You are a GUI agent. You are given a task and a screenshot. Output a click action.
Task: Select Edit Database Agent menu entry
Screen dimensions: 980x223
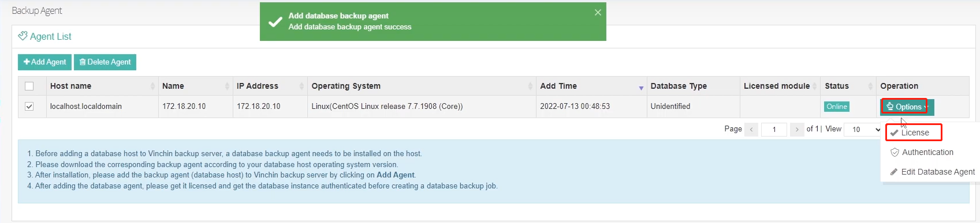pyautogui.click(x=932, y=172)
